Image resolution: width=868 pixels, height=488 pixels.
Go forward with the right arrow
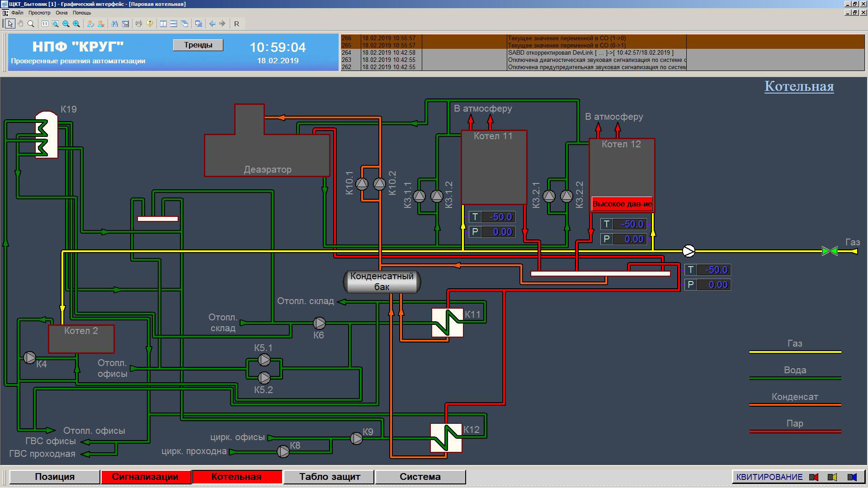point(222,23)
